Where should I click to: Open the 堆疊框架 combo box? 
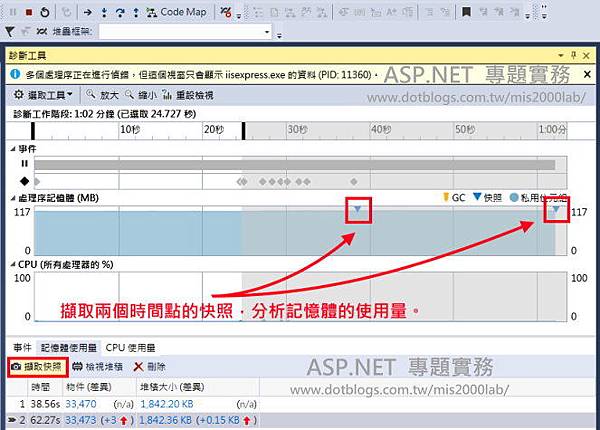185,32
